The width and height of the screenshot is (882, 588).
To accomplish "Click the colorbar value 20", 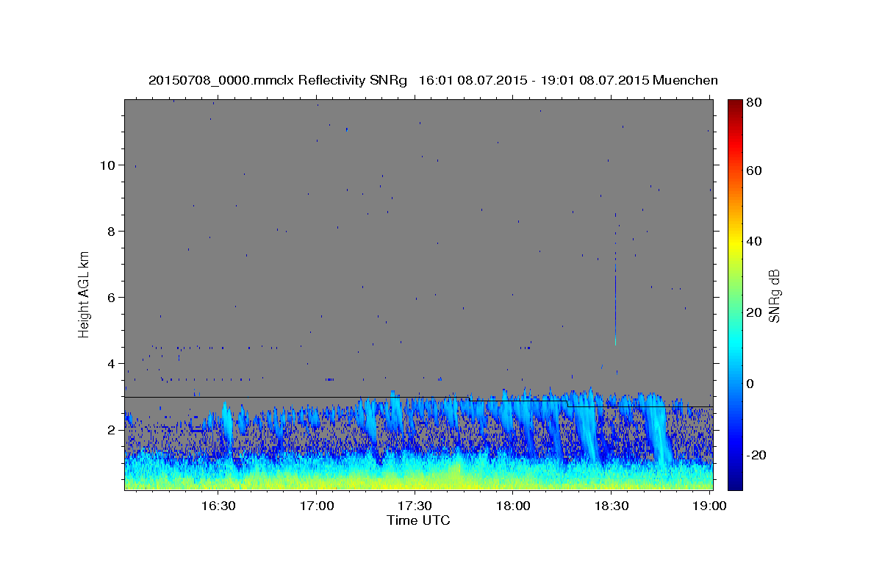I will (755, 312).
